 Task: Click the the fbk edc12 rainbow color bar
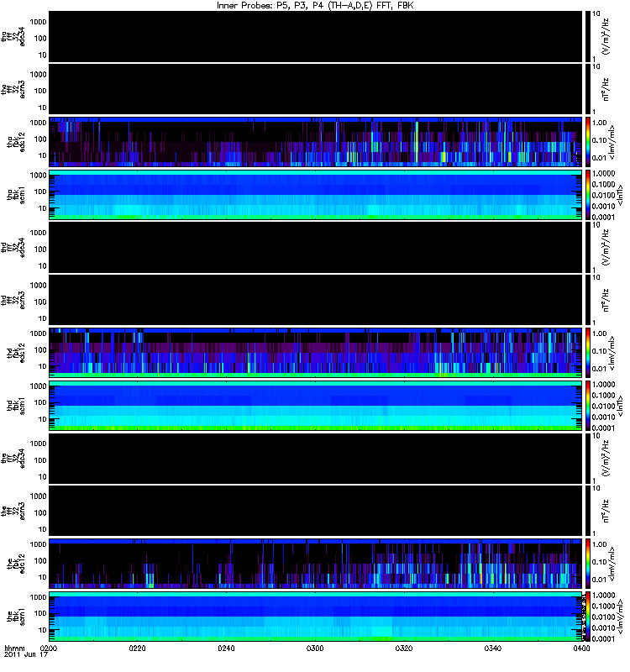(x=588, y=564)
